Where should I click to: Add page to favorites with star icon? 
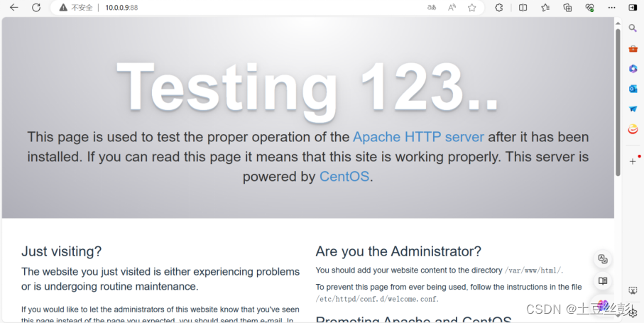coord(472,7)
